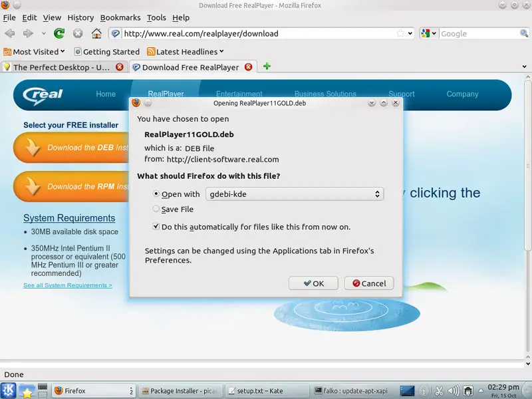
Task: Open the History menu
Action: 80,18
